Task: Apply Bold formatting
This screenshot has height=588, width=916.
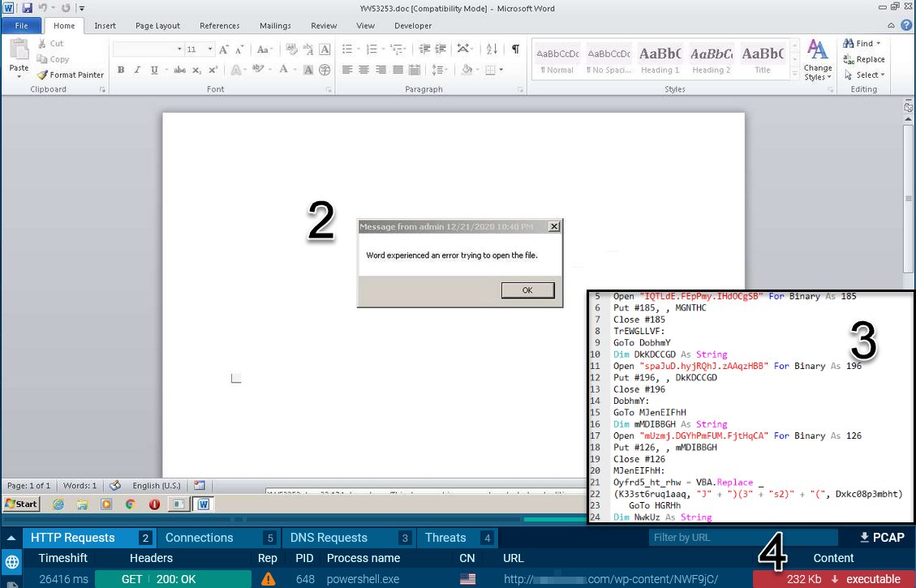Action: [120, 70]
